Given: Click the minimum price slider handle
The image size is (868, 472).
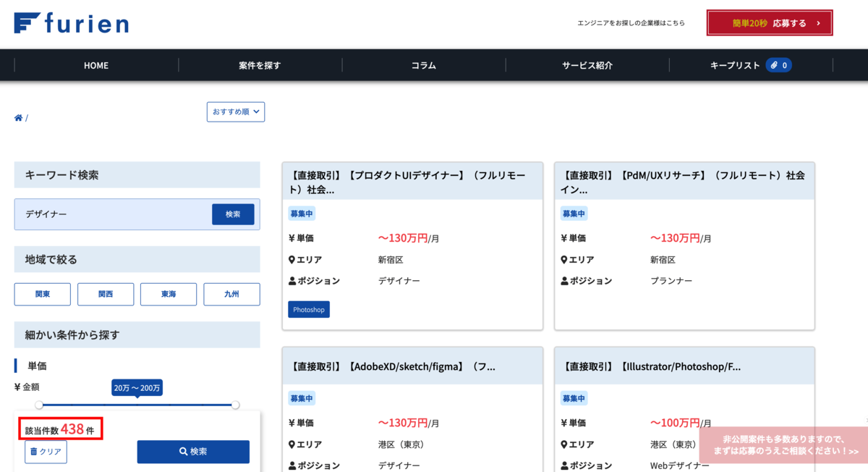Looking at the screenshot, I should [x=39, y=405].
